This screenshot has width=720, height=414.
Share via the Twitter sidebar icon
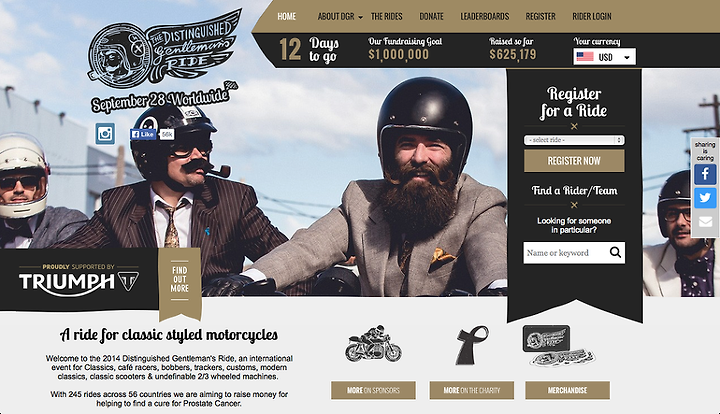click(x=705, y=198)
